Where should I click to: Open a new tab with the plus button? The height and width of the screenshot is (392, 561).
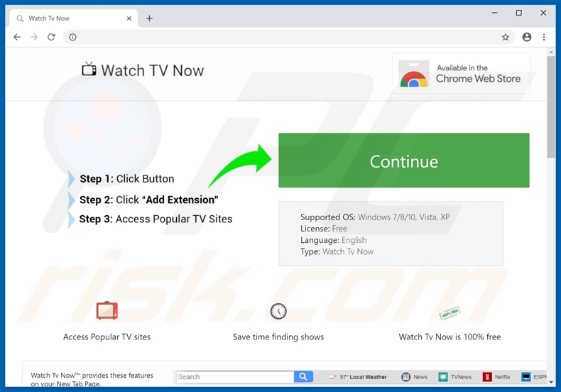pos(149,18)
